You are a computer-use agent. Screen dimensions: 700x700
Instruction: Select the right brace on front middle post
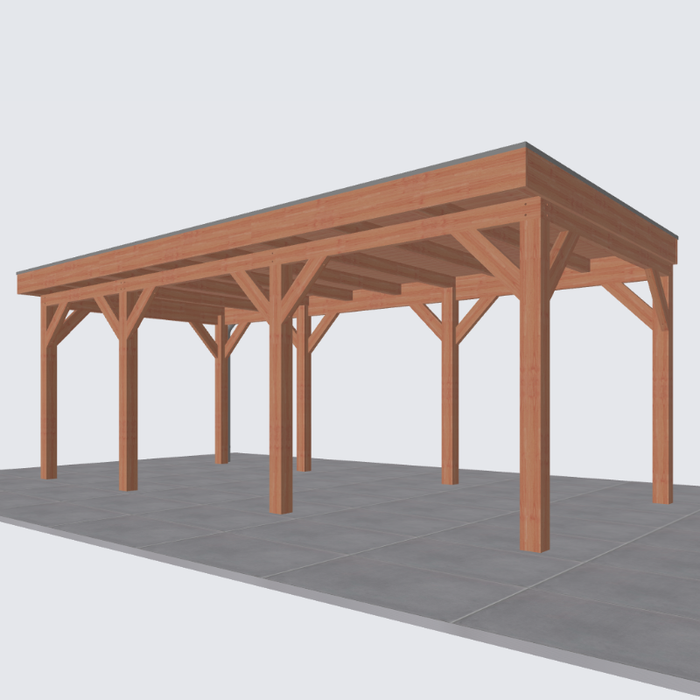pyautogui.click(x=303, y=282)
